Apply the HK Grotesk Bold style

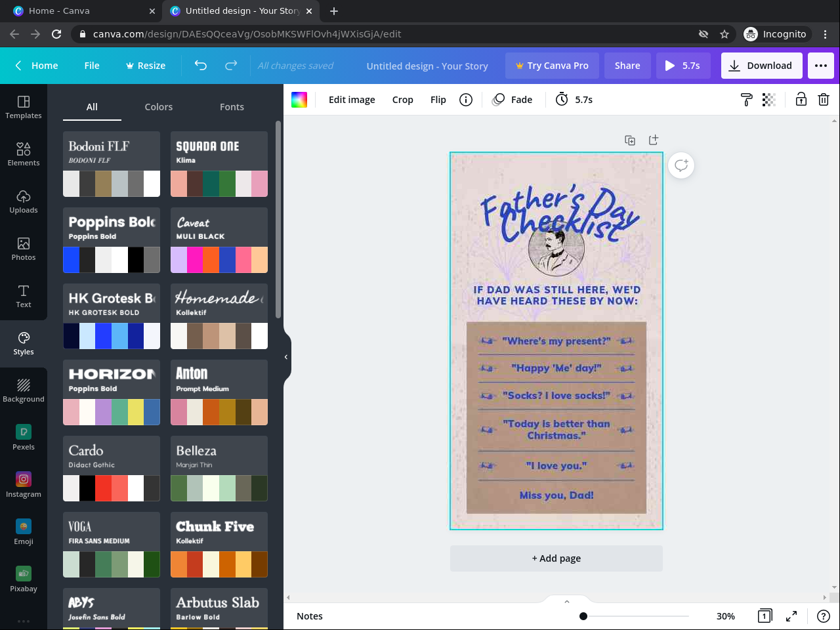[112, 316]
